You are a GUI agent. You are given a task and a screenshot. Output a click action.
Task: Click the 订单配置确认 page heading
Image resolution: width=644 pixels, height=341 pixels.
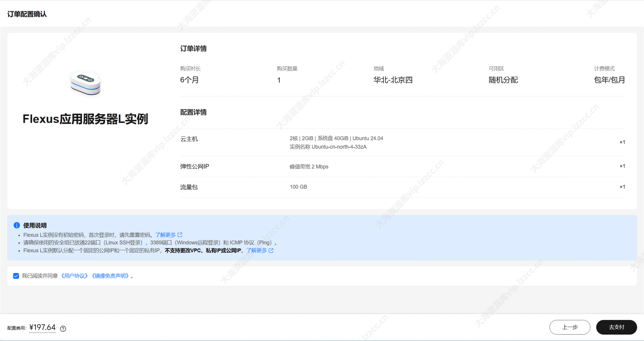point(27,14)
